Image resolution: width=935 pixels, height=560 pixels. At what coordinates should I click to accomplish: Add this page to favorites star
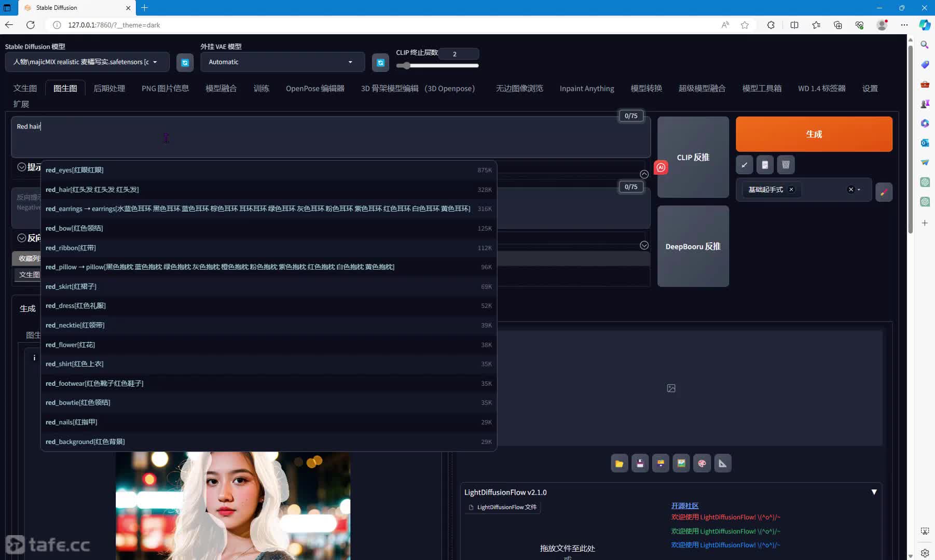click(x=745, y=25)
